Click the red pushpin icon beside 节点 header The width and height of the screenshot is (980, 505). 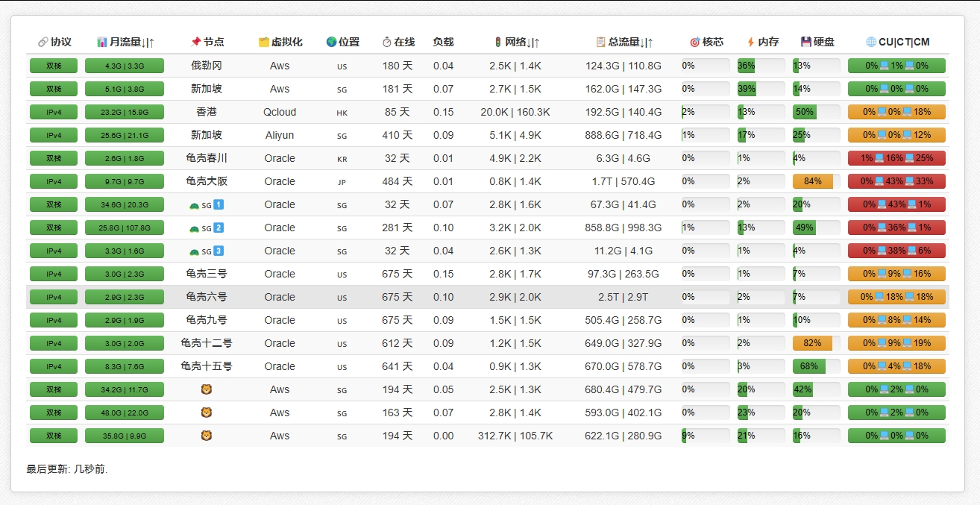[x=195, y=43]
